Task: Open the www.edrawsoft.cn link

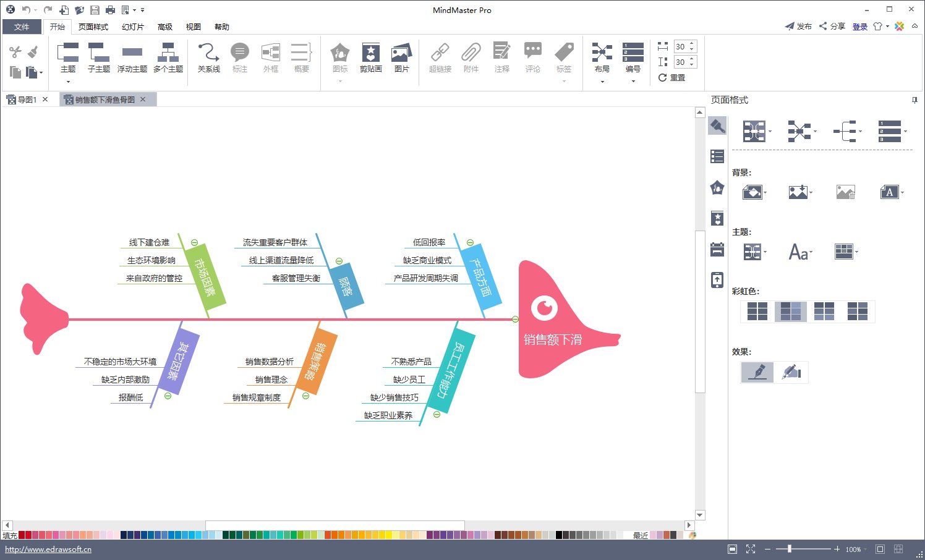Action: pyautogui.click(x=48, y=549)
